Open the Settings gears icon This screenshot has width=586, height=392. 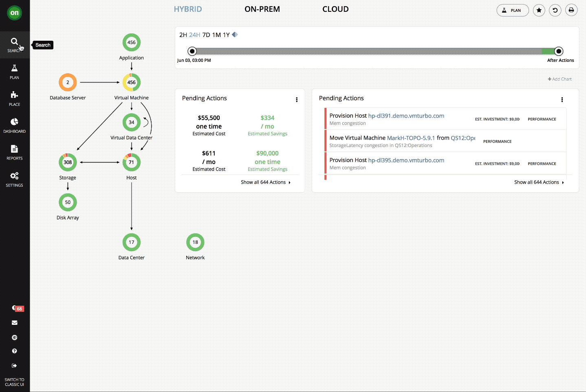pos(14,179)
